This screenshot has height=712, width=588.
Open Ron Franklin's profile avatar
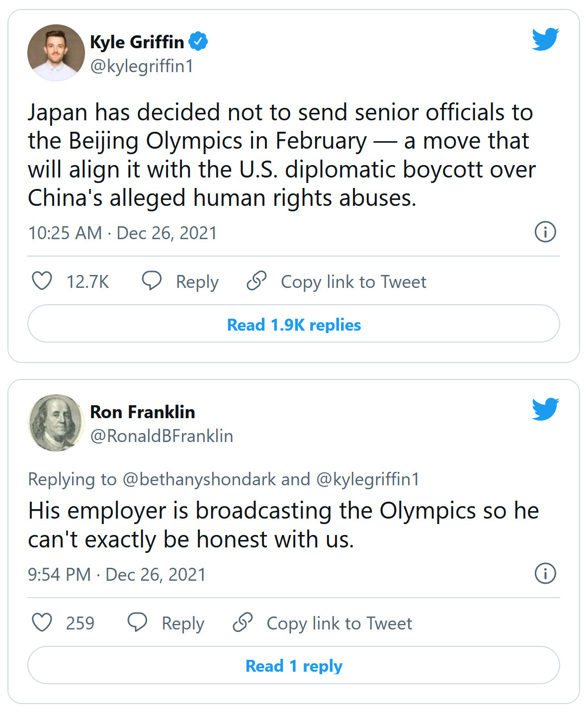(56, 423)
